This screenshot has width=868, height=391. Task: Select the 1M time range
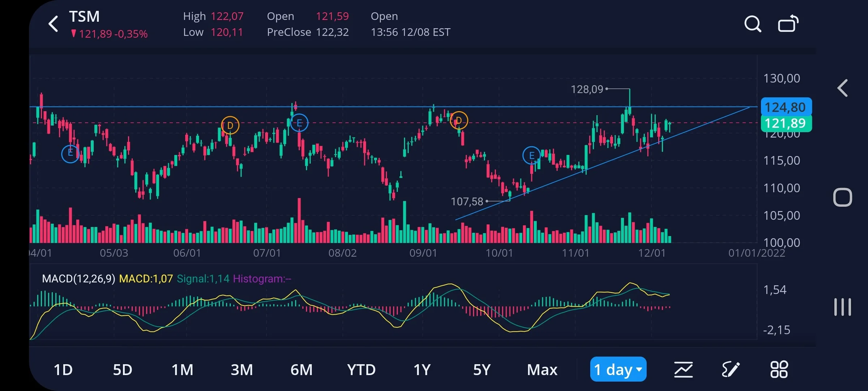tap(182, 370)
